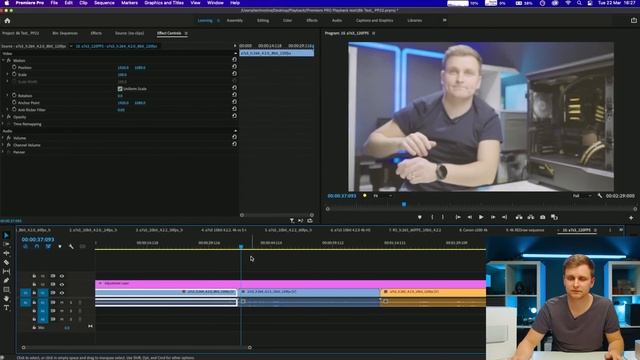Open Program monitor settings wrench
Screen dimensions: 640x360
tap(600, 196)
